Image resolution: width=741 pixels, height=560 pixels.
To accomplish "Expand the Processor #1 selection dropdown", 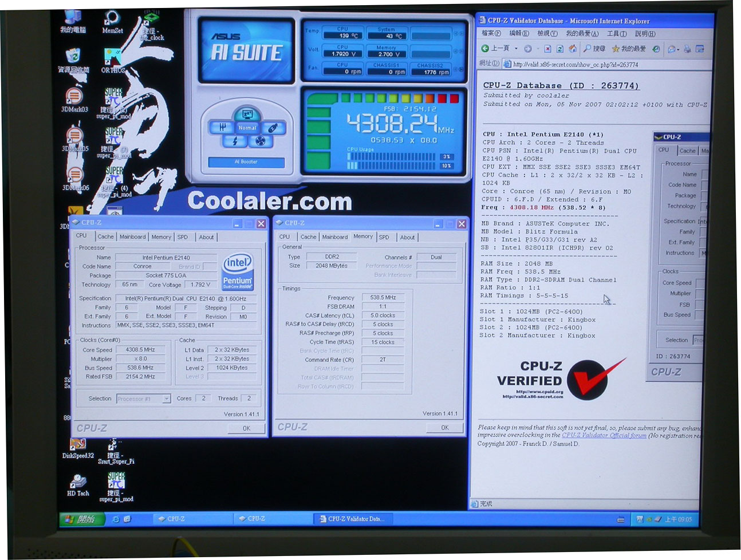I will (166, 399).
